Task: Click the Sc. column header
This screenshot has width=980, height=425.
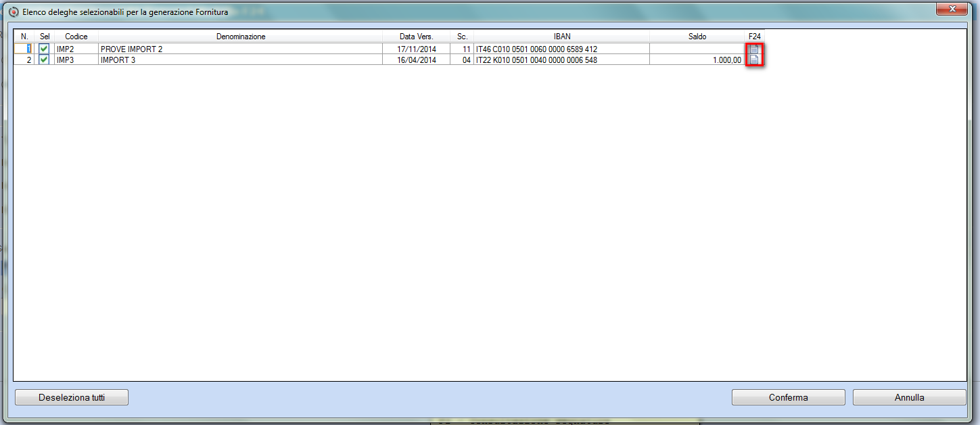Action: [462, 37]
